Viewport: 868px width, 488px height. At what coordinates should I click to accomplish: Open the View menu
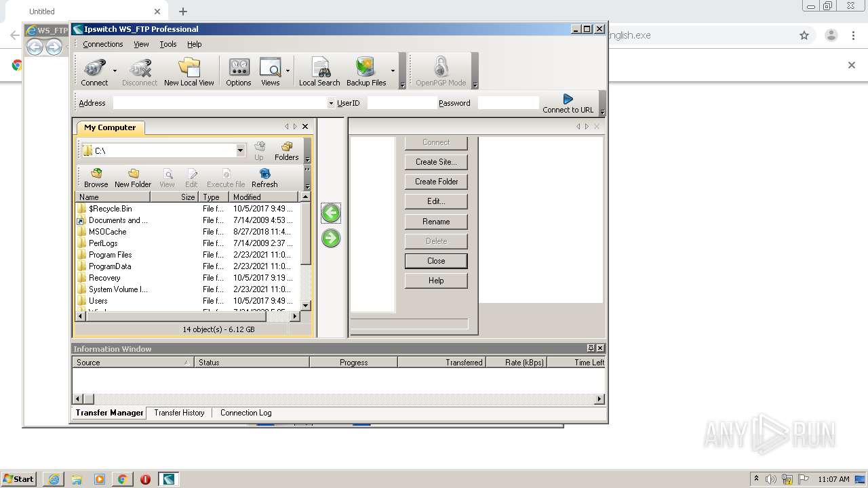point(141,44)
